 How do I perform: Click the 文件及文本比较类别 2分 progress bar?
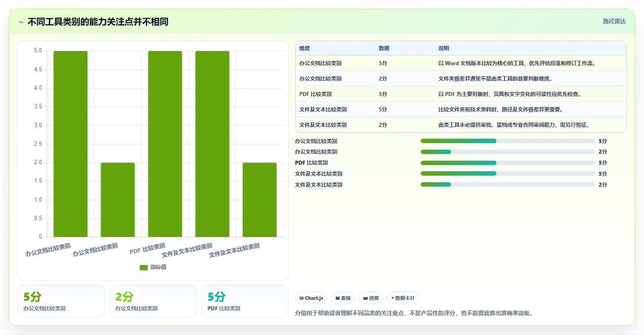508,184
